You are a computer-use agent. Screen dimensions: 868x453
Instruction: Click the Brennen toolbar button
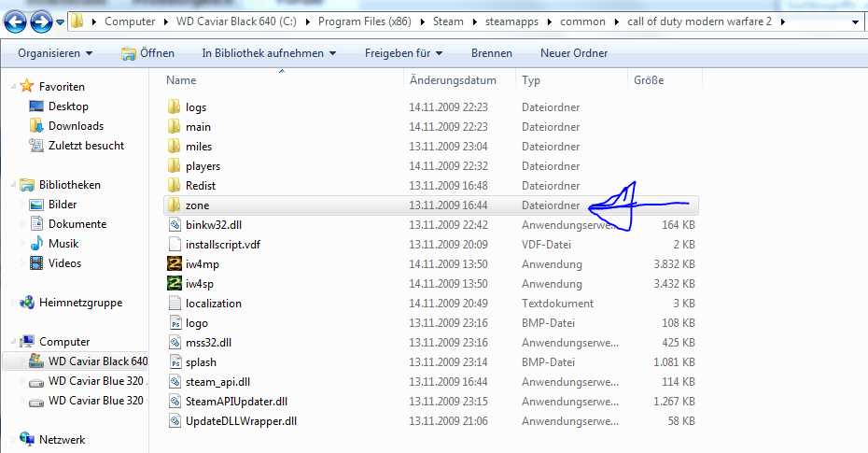pos(492,53)
